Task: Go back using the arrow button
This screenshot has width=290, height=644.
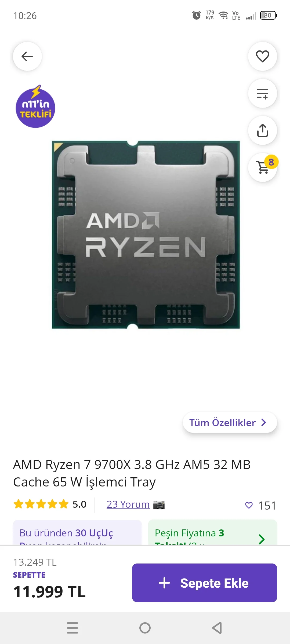Action: click(27, 56)
